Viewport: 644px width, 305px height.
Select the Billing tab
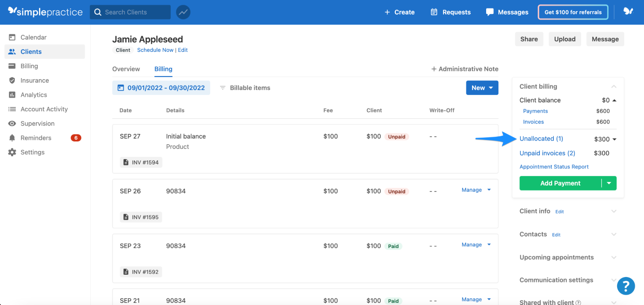click(x=163, y=69)
